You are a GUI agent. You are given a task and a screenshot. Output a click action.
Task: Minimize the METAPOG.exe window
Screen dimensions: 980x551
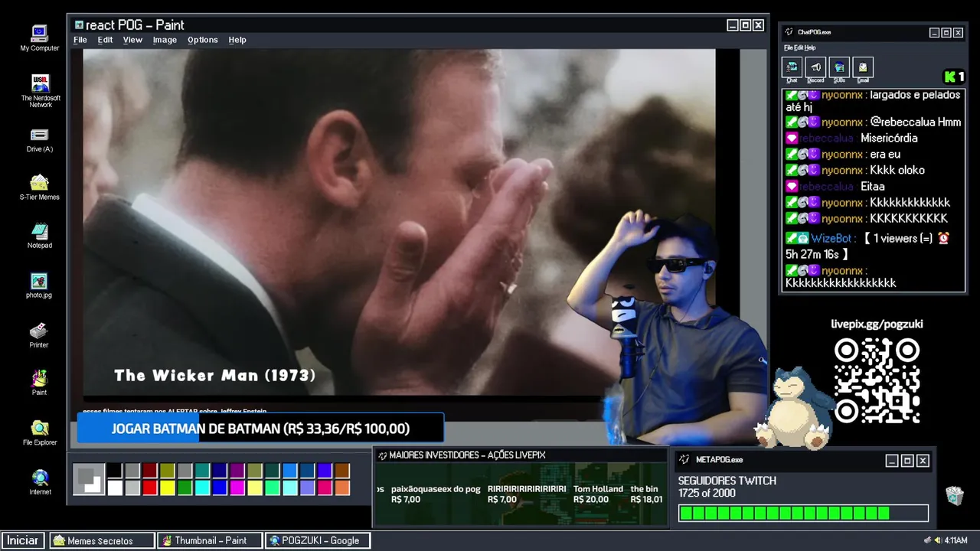point(892,461)
